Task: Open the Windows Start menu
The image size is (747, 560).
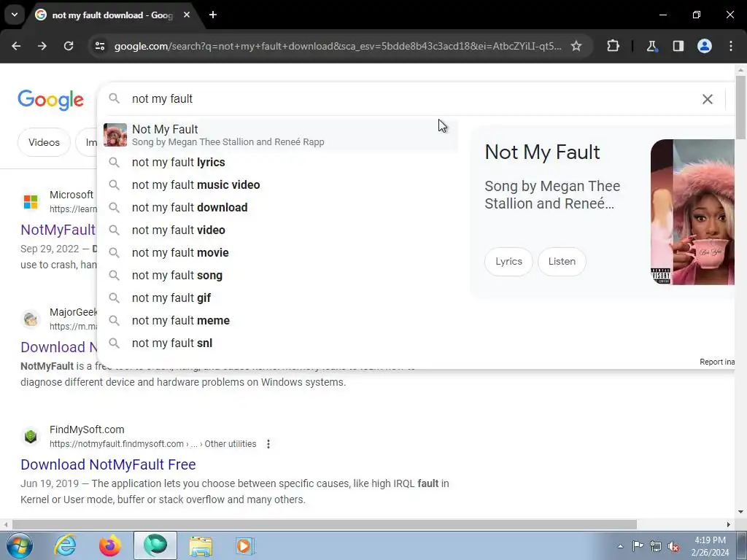Action: 19,545
